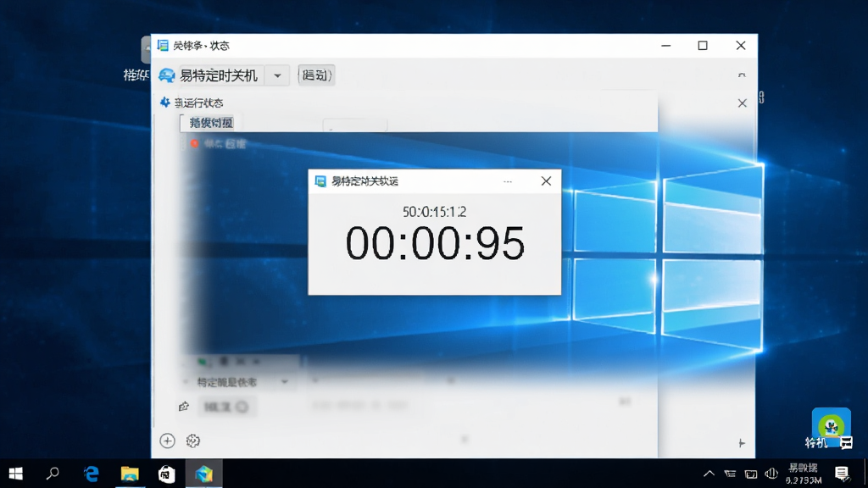
Task: Show hidden tray icons with the up chevron
Action: [x=709, y=474]
